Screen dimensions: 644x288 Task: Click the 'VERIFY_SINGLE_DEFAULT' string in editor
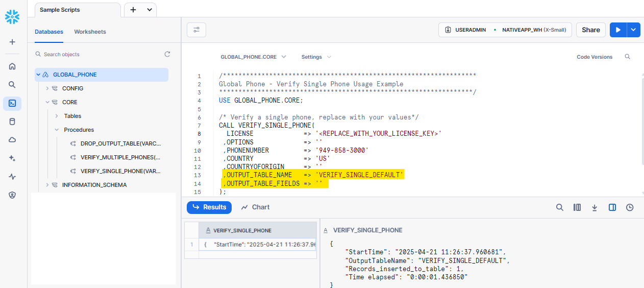359,175
